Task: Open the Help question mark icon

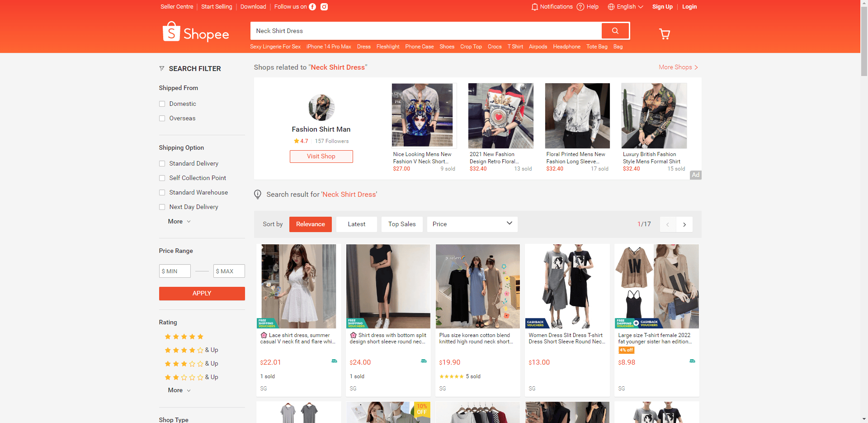Action: 580,7
